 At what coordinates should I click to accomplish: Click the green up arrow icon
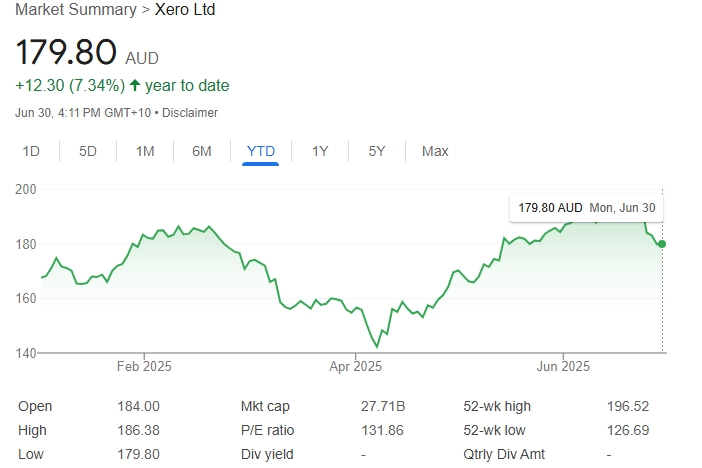[x=134, y=86]
